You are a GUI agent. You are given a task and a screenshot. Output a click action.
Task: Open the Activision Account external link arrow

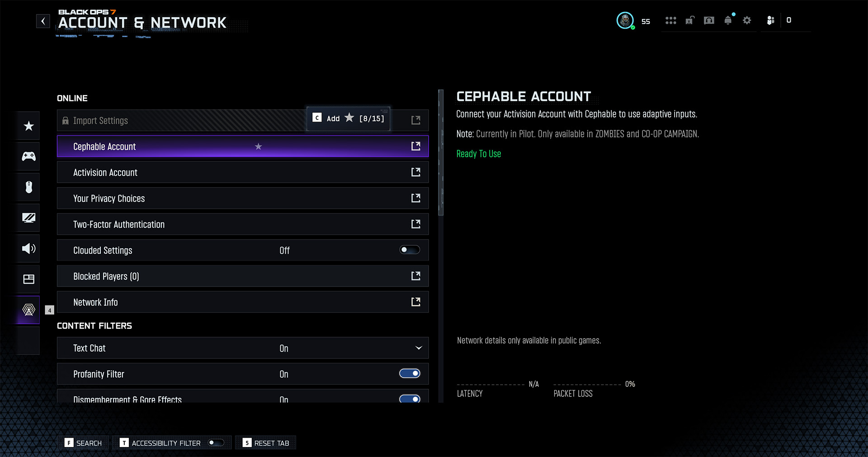pyautogui.click(x=415, y=172)
